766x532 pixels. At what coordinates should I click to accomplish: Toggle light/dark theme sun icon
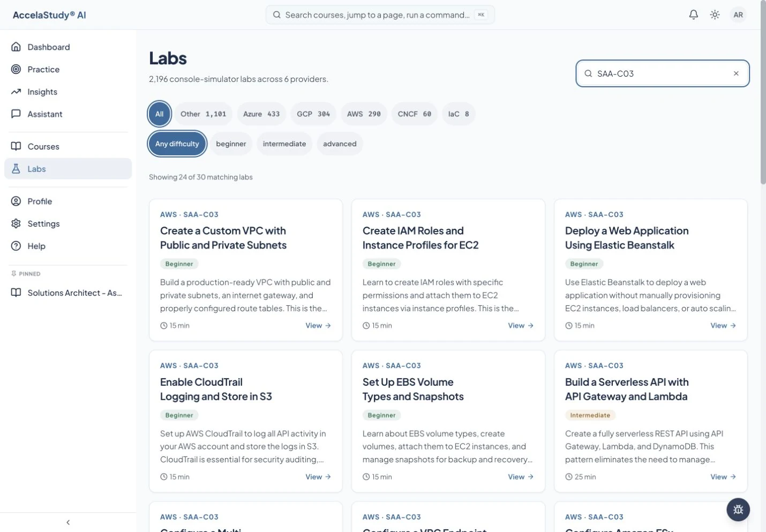tap(715, 15)
